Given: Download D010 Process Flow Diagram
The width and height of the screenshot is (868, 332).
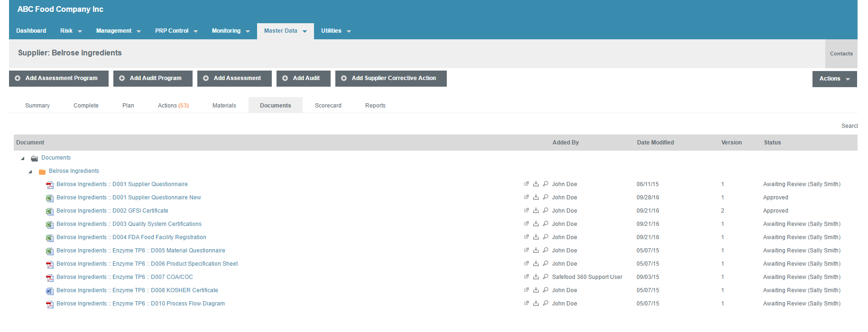Looking at the screenshot, I should coord(536,303).
